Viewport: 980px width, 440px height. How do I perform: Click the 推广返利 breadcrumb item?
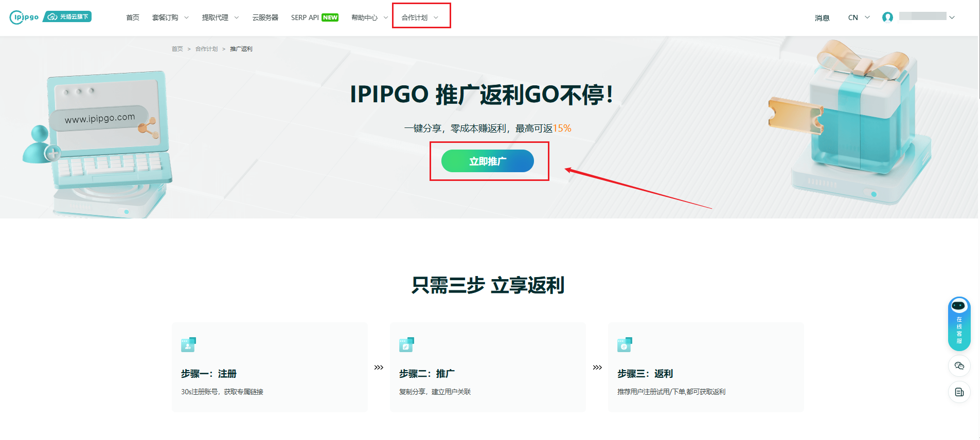pos(241,49)
